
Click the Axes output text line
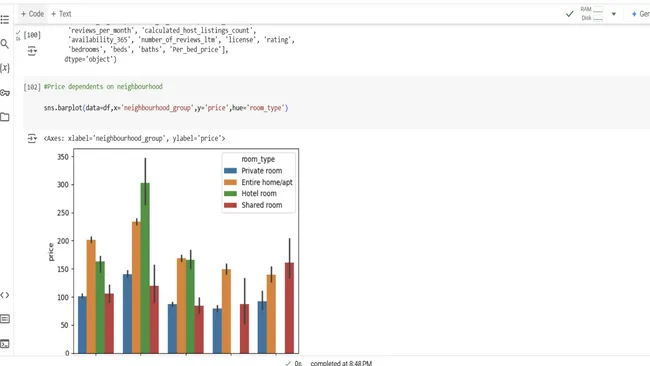pyautogui.click(x=134, y=138)
